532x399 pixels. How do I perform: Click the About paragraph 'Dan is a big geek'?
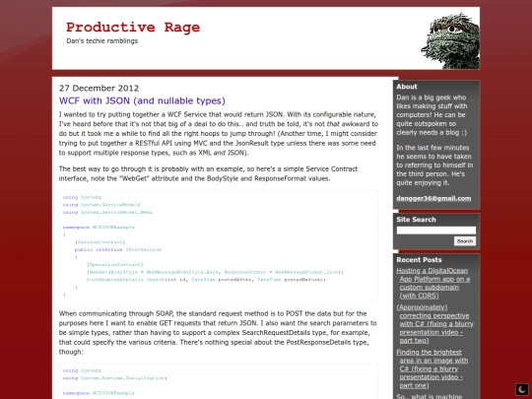click(432, 115)
